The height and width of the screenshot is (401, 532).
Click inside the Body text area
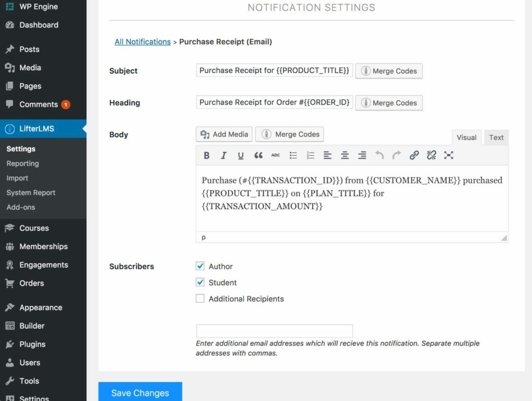352,198
